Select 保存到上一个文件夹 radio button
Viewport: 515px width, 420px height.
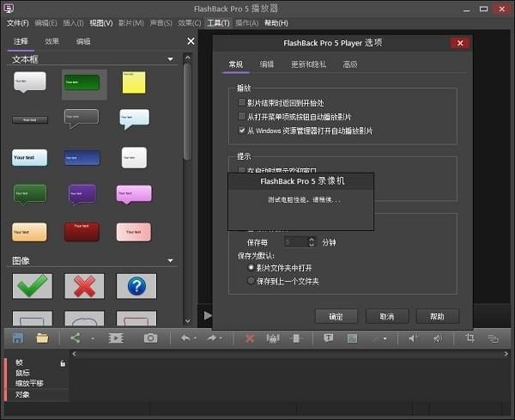pos(251,281)
